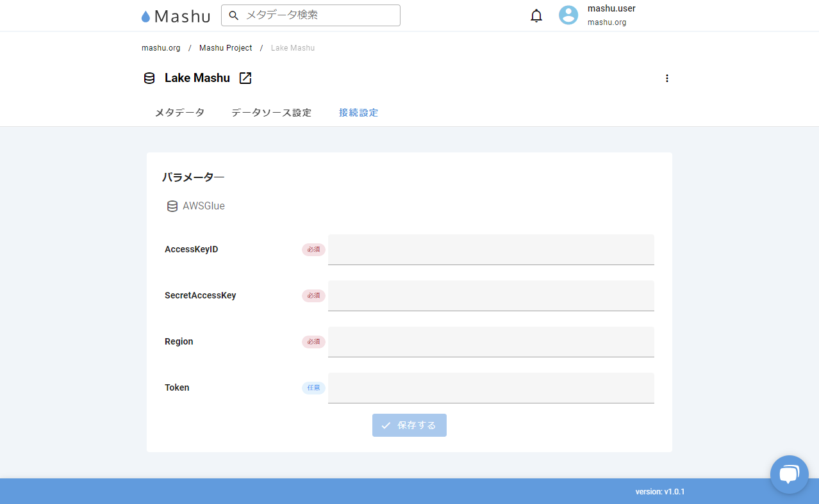
Task: Open the chat support bubble
Action: (x=789, y=475)
